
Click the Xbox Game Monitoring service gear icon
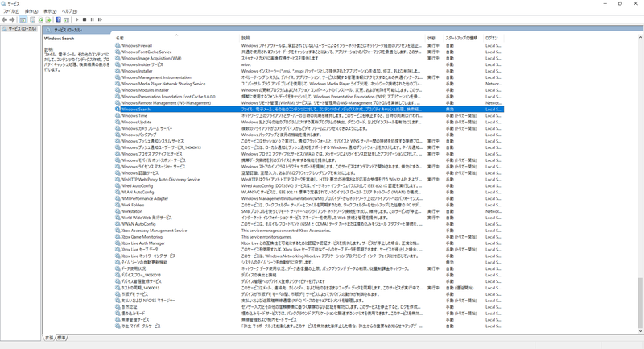(x=118, y=237)
